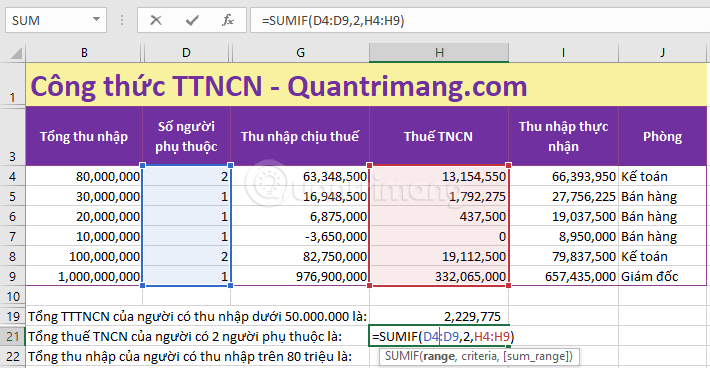Click in the formula bar text

333,20
